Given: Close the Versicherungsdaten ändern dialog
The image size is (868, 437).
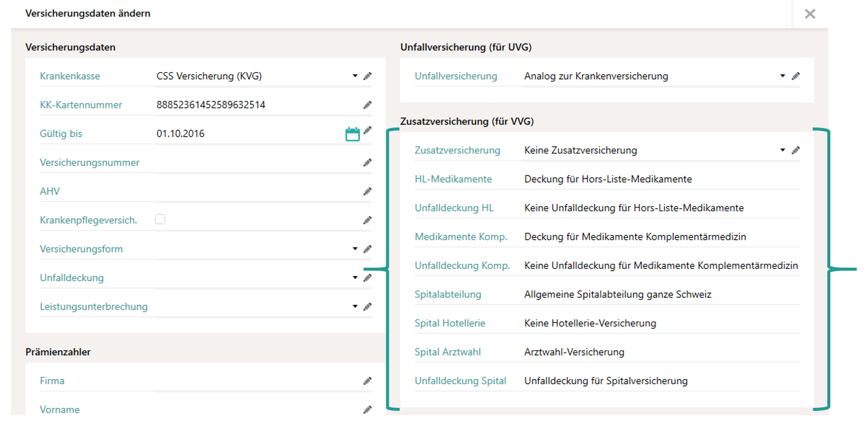Looking at the screenshot, I should (x=810, y=13).
